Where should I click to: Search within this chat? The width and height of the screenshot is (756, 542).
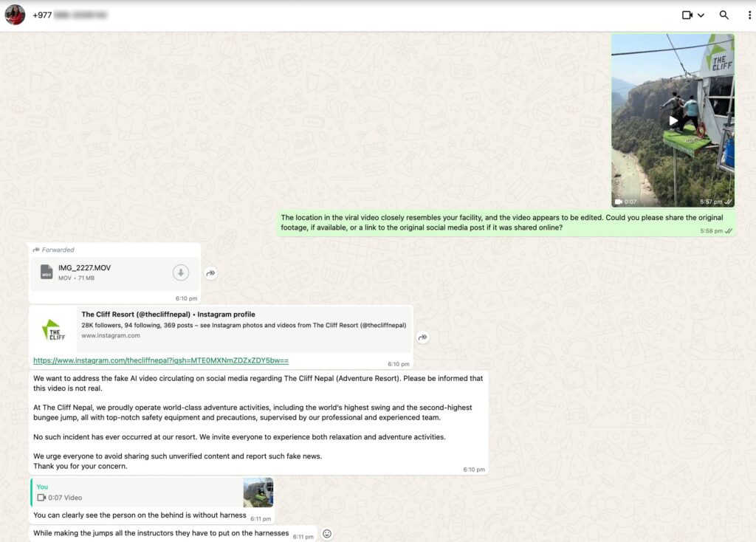tap(724, 15)
